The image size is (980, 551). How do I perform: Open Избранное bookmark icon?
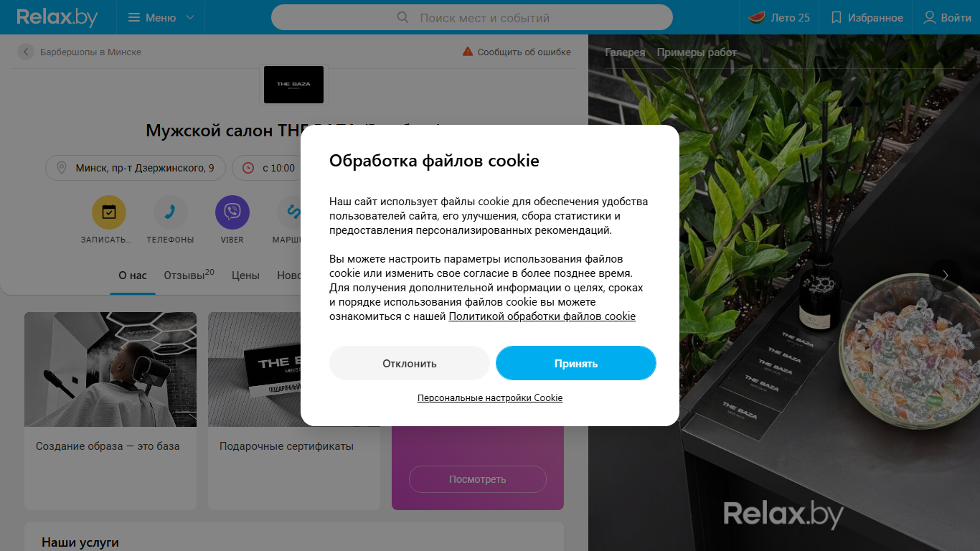[836, 17]
